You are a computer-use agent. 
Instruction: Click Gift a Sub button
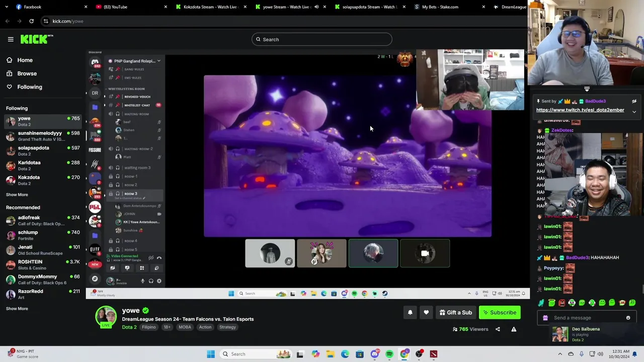[455, 313]
